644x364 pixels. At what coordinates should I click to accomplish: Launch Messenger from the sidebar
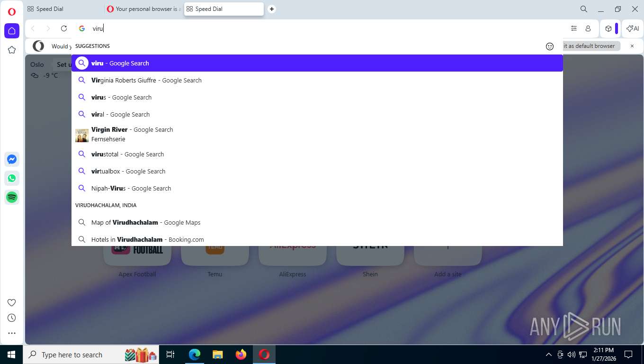click(x=12, y=159)
